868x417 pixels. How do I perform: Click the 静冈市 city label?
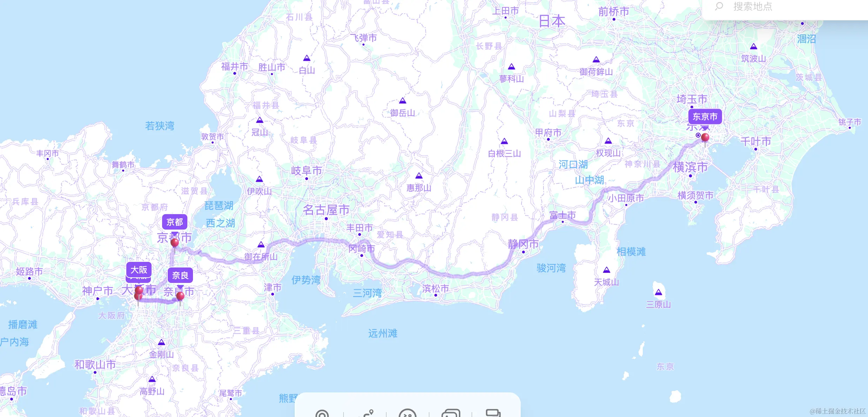pos(523,244)
